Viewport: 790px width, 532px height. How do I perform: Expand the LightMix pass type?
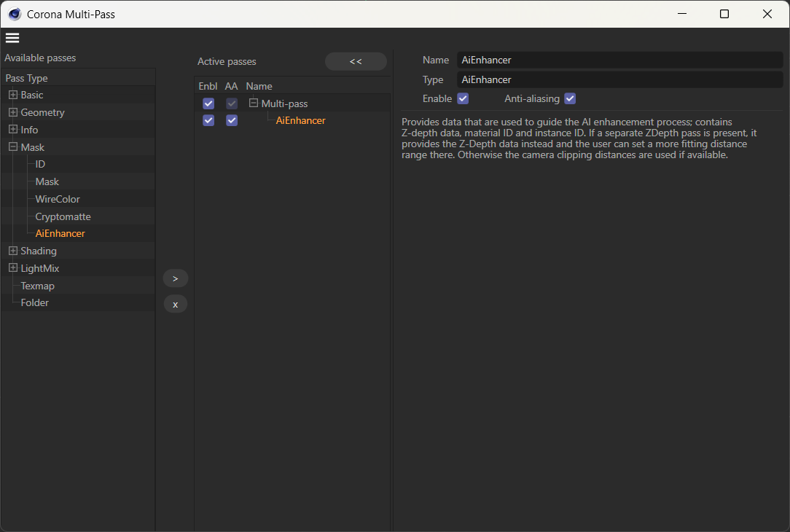pos(13,267)
